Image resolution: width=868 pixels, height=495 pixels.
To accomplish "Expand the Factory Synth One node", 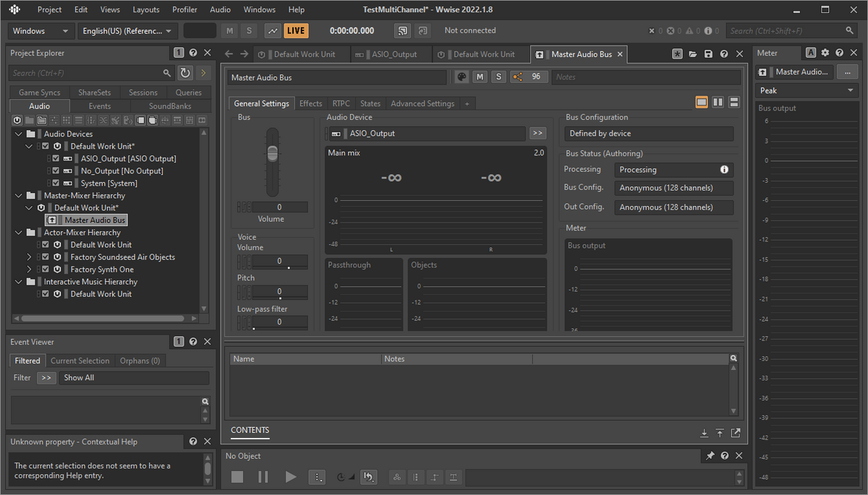I will 30,270.
